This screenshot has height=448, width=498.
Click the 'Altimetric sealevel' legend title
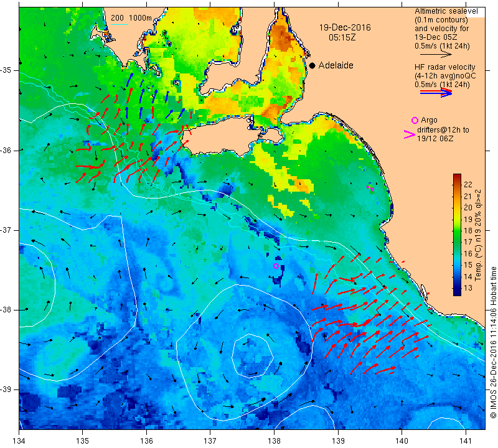point(446,11)
